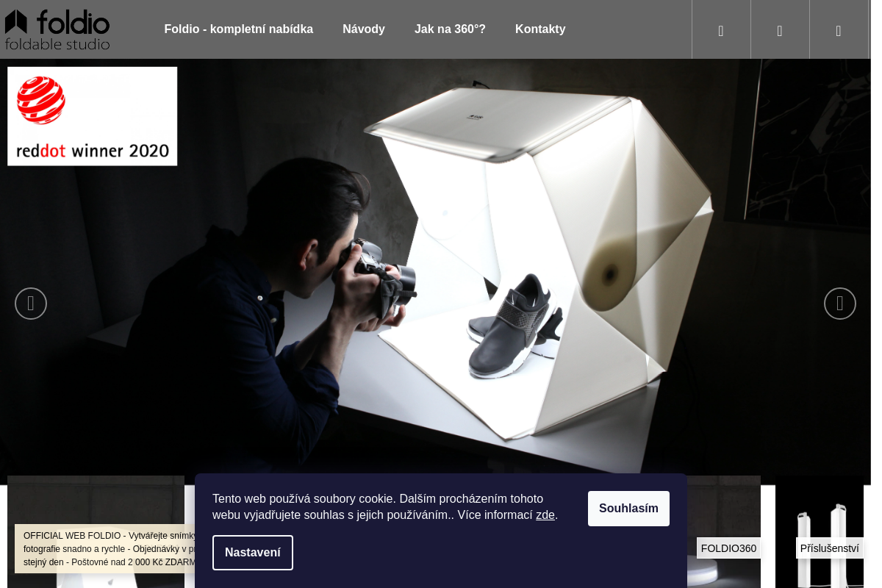Advance to the next carousel slide

[x=840, y=304]
